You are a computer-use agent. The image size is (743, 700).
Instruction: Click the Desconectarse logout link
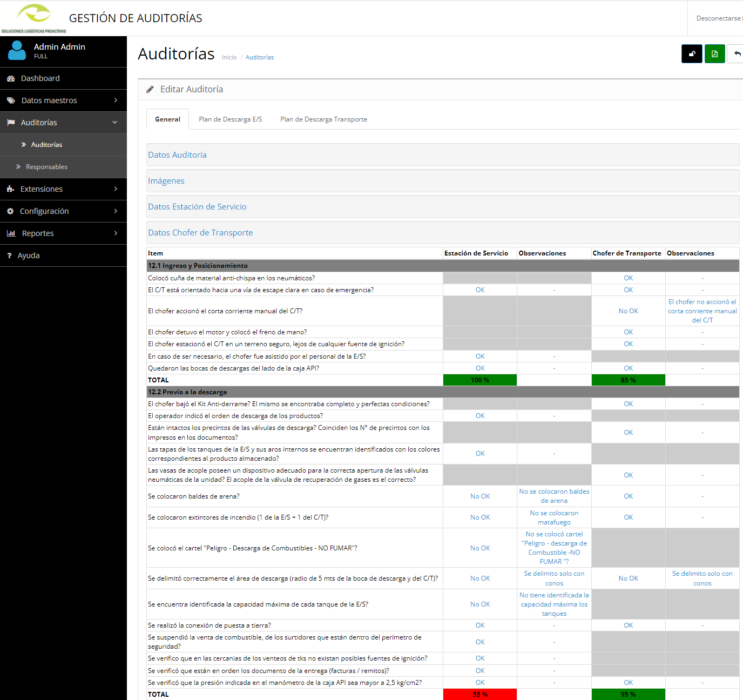(x=718, y=18)
